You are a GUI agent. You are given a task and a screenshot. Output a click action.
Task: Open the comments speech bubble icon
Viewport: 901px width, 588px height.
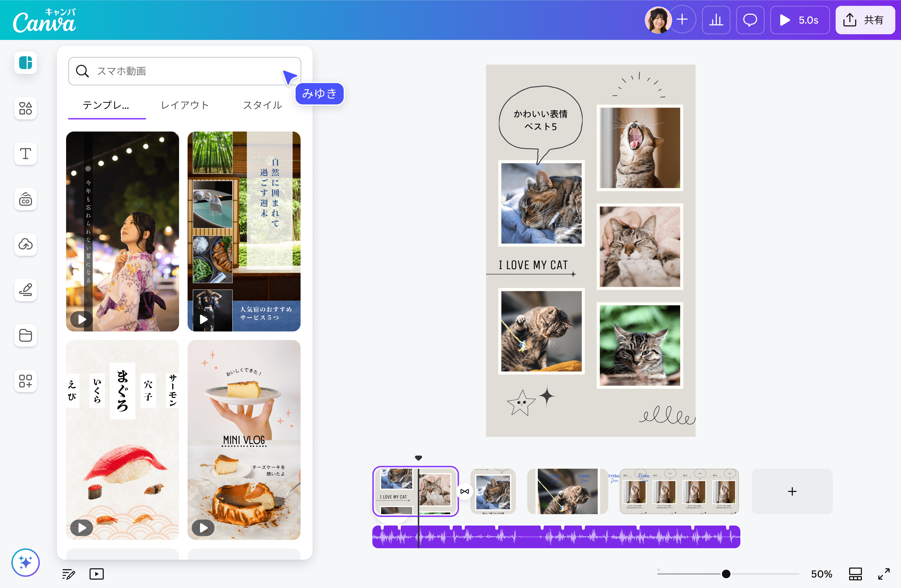(750, 20)
